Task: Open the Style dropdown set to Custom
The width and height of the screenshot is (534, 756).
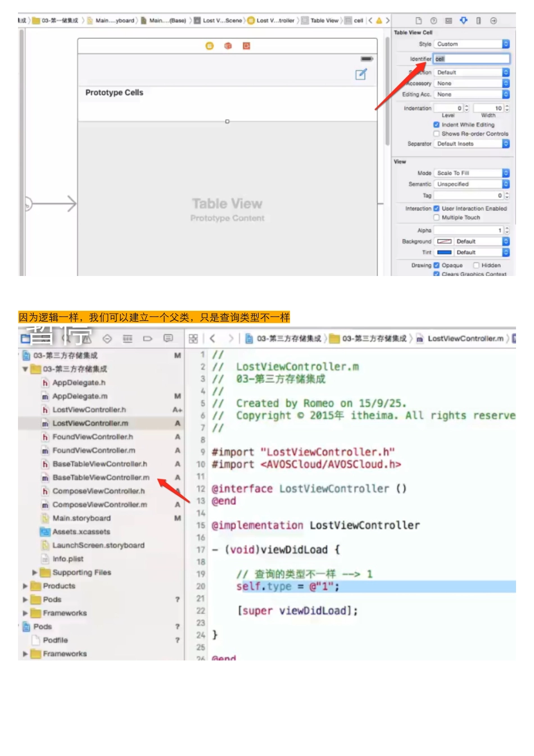Action: pyautogui.click(x=471, y=44)
